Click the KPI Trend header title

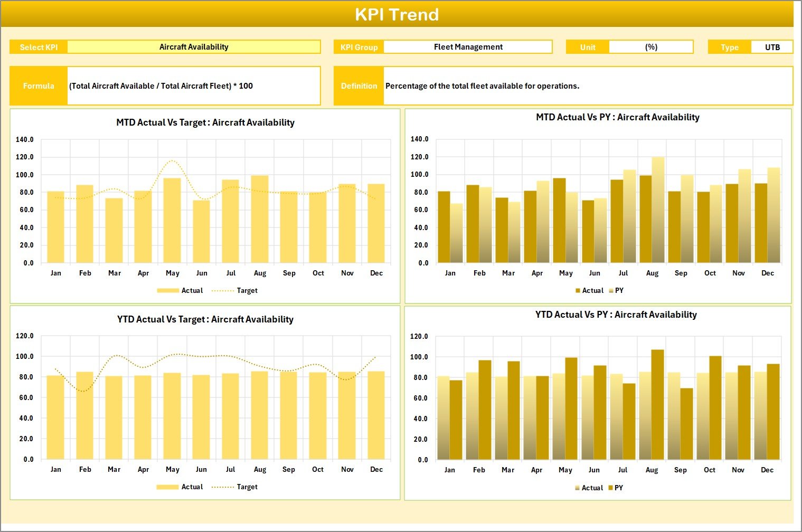point(397,14)
